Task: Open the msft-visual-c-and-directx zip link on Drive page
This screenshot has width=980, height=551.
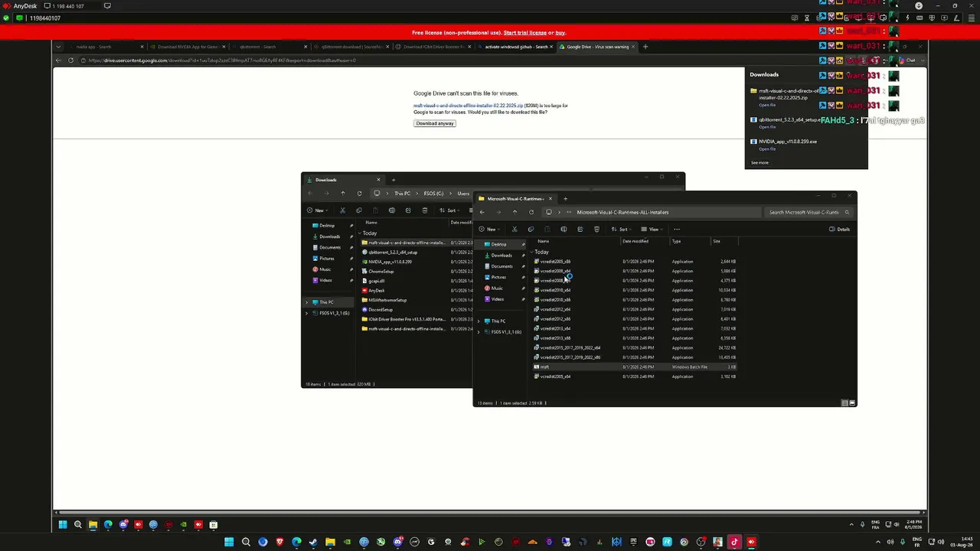Action: point(468,106)
